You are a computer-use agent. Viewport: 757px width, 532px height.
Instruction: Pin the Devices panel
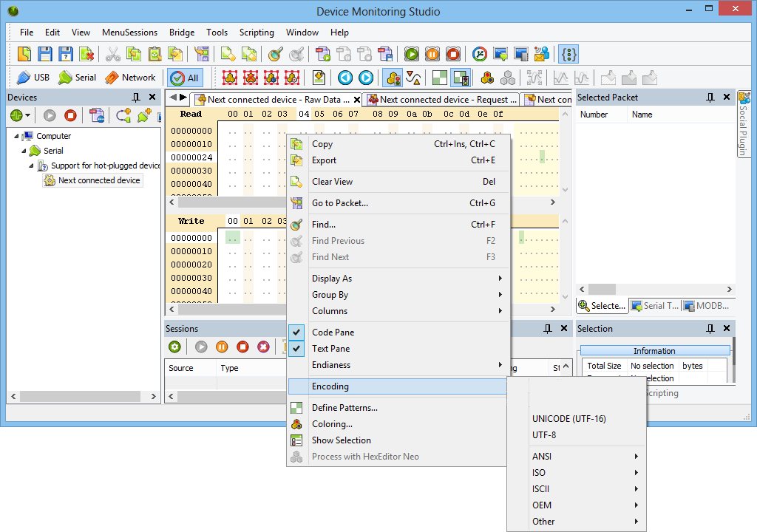pyautogui.click(x=136, y=97)
